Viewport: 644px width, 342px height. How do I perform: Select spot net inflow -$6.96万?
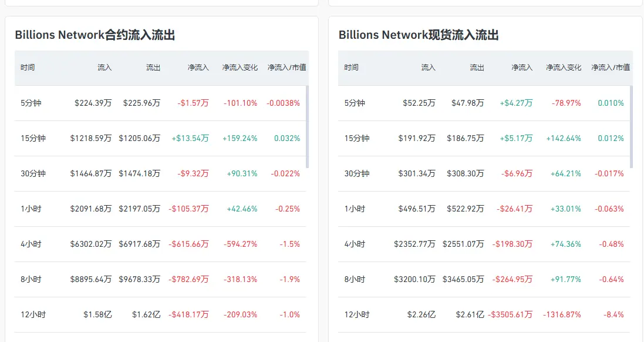click(x=517, y=174)
